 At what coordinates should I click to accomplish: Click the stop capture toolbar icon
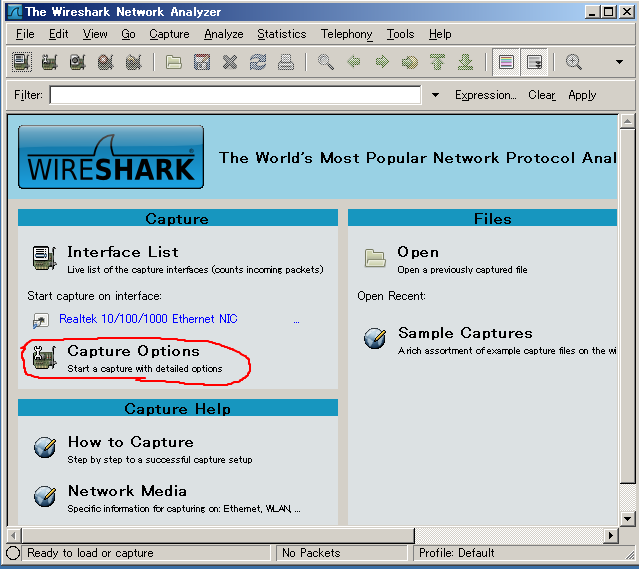(x=106, y=62)
